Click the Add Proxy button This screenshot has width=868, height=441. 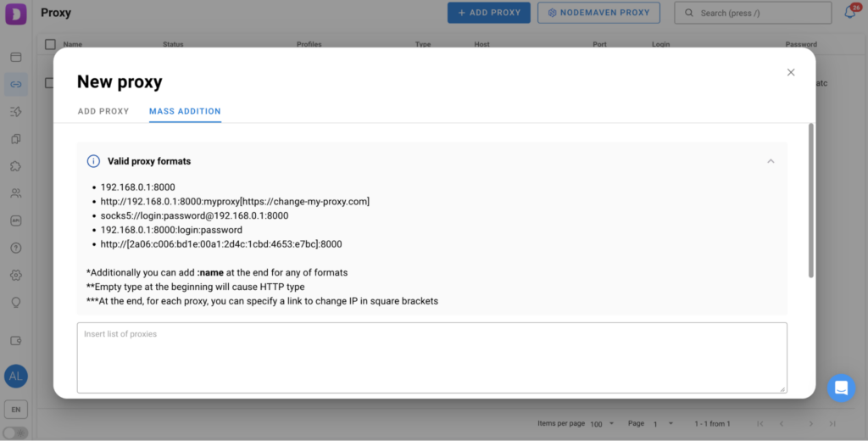489,13
